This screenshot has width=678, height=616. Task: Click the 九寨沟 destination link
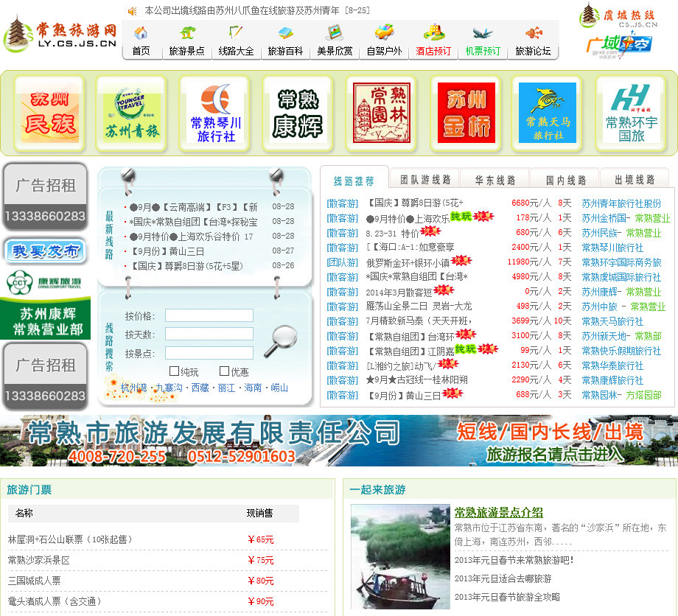coord(169,388)
